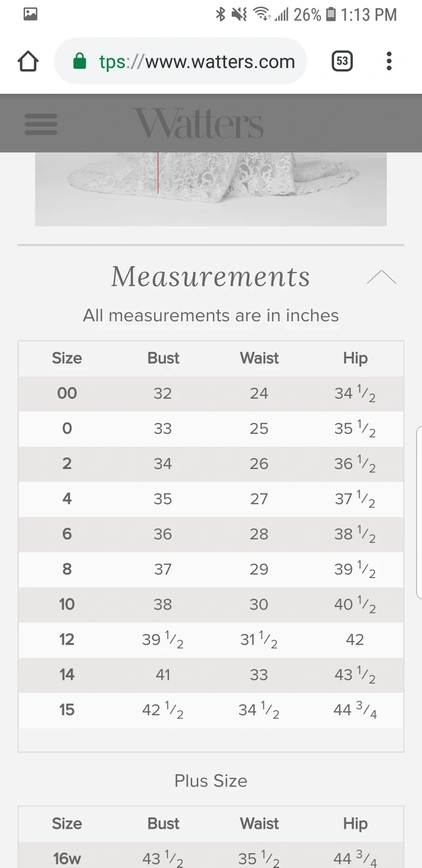Tap the Hip column header
Image resolution: width=422 pixels, height=868 pixels.
(x=355, y=358)
